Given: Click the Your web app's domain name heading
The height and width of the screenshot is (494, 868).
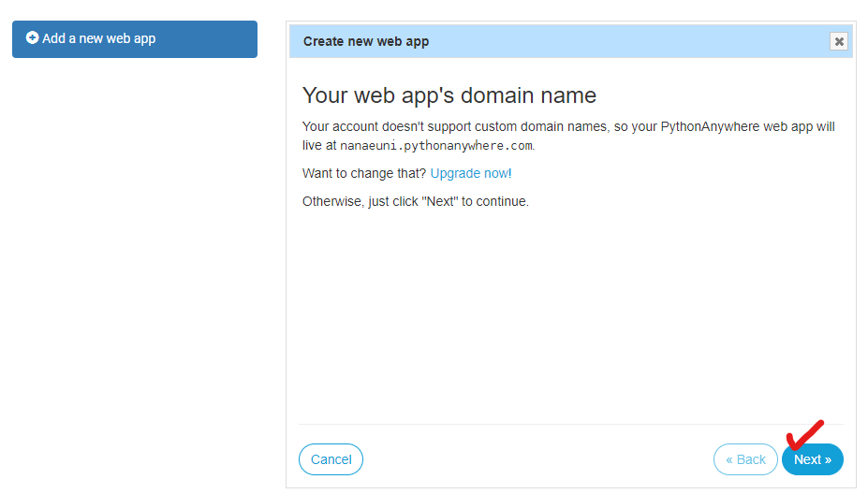Looking at the screenshot, I should pos(449,95).
